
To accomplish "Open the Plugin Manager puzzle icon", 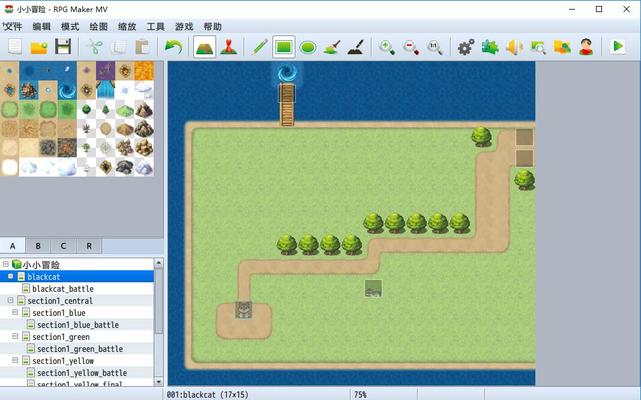I will tap(490, 47).
